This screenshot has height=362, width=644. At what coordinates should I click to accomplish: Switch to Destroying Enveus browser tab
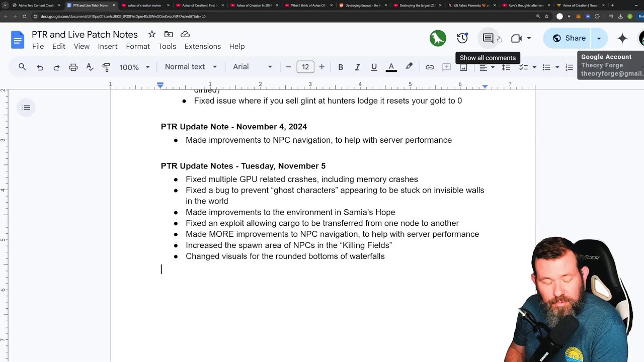click(x=362, y=5)
